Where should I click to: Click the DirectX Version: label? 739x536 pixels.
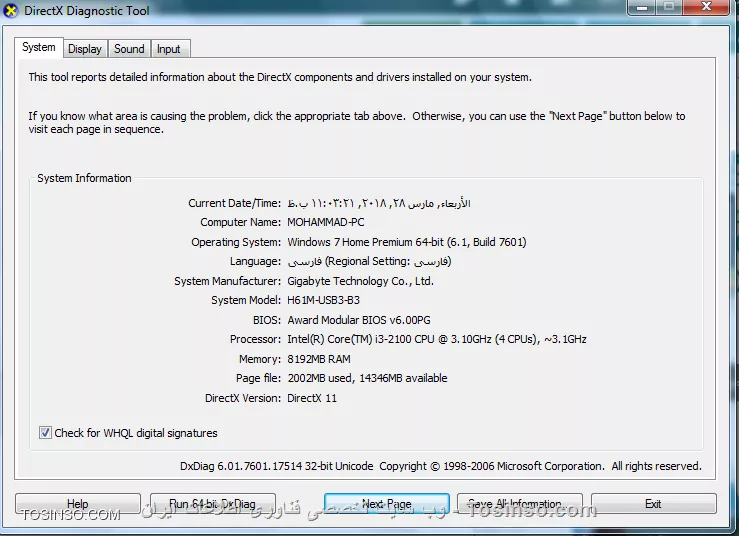tap(243, 398)
